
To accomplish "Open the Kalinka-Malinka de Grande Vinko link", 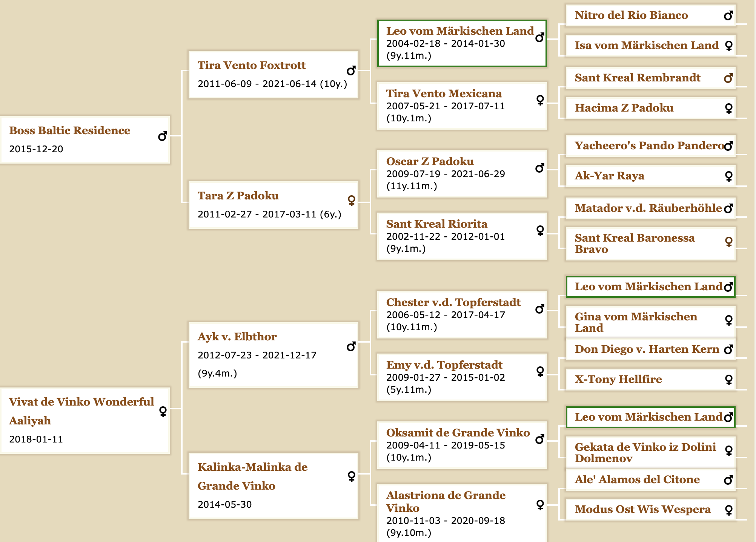I will coord(252,476).
